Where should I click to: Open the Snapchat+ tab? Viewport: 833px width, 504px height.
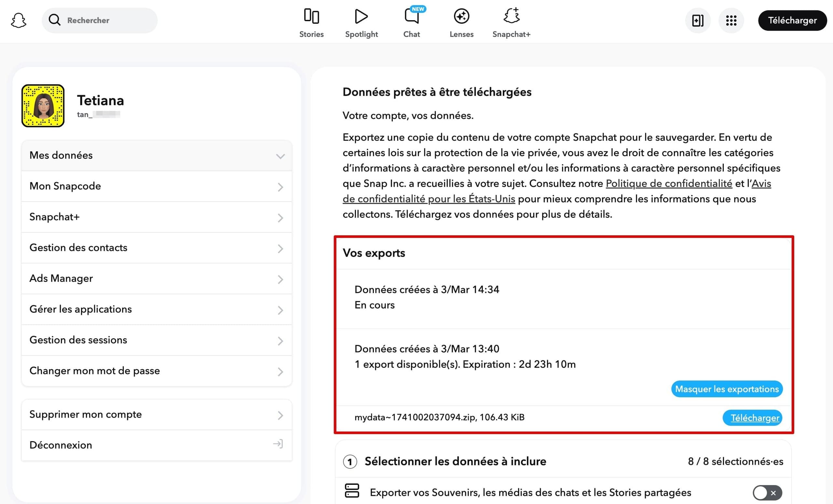pos(511,23)
